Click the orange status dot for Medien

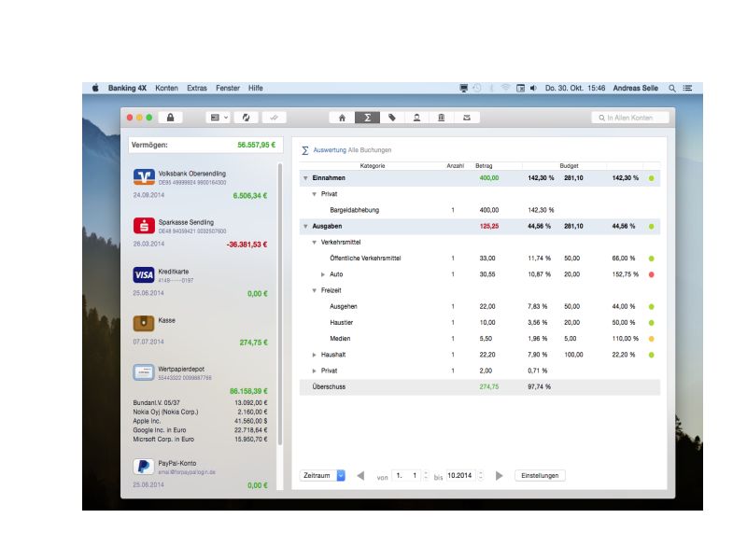(651, 339)
